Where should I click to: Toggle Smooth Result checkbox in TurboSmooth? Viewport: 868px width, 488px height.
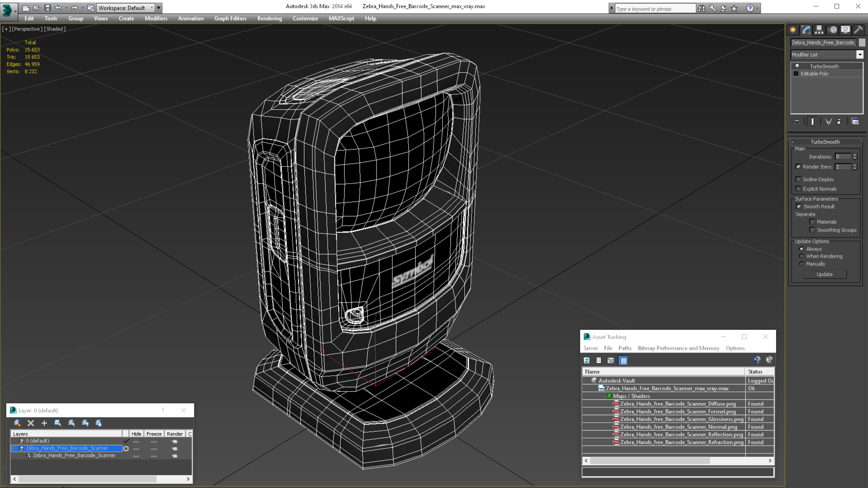[798, 206]
